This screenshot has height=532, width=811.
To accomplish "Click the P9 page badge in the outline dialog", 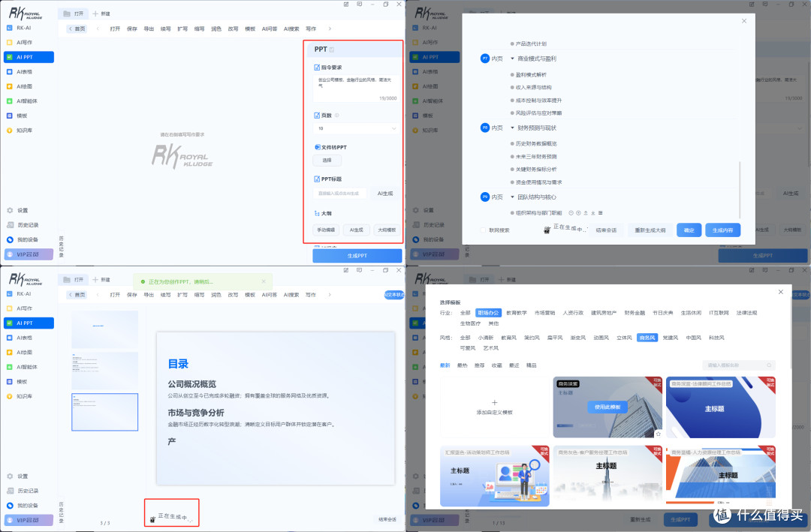I will coord(484,197).
